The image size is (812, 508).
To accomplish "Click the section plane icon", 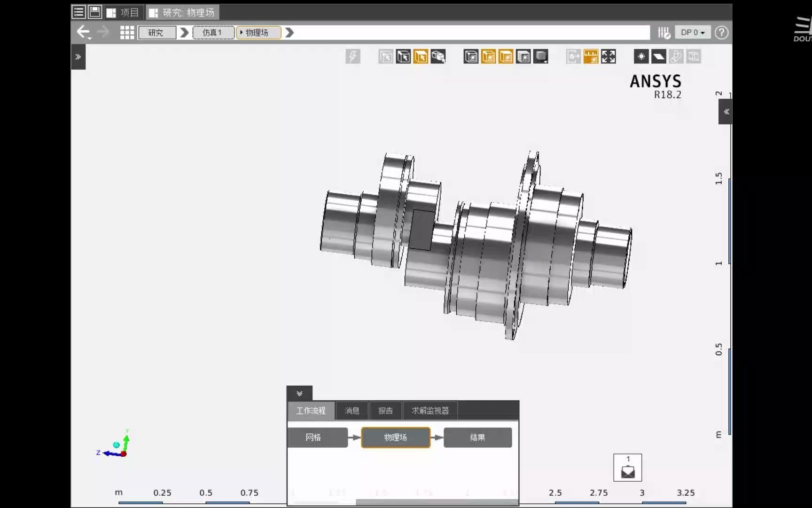I will (659, 56).
